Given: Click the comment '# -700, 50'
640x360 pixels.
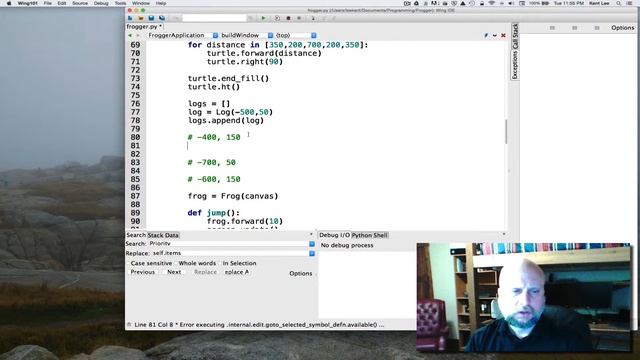Looking at the screenshot, I should 211,162.
